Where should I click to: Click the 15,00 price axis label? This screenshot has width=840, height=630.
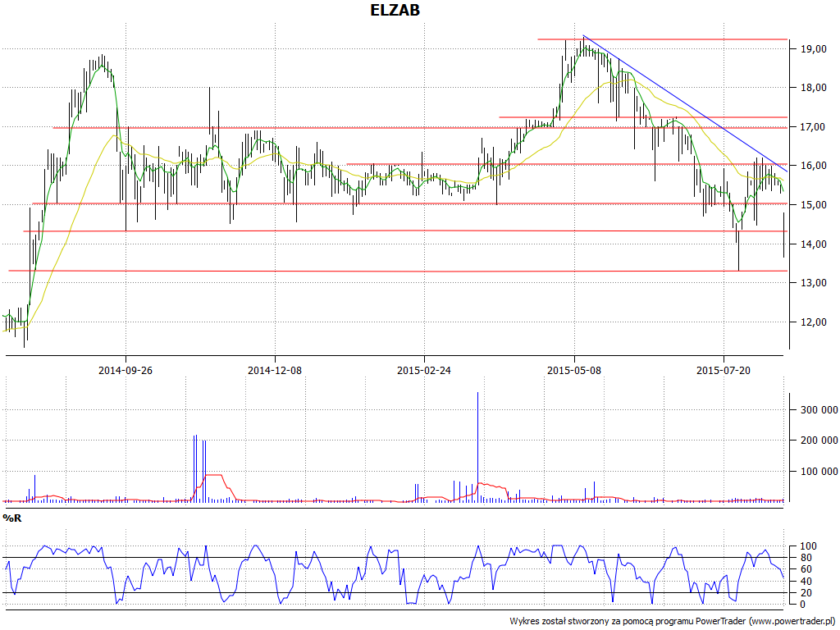pos(813,205)
